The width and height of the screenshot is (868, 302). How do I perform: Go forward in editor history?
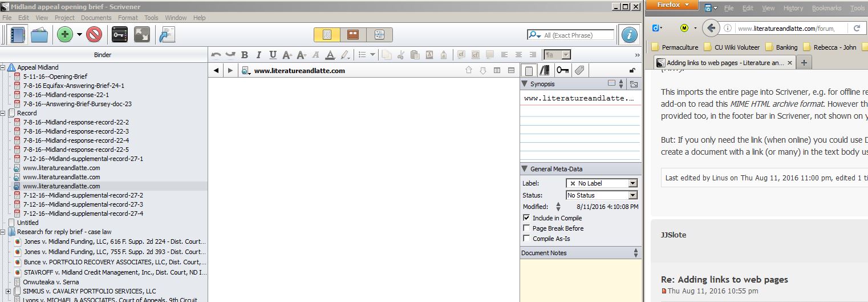[230, 70]
